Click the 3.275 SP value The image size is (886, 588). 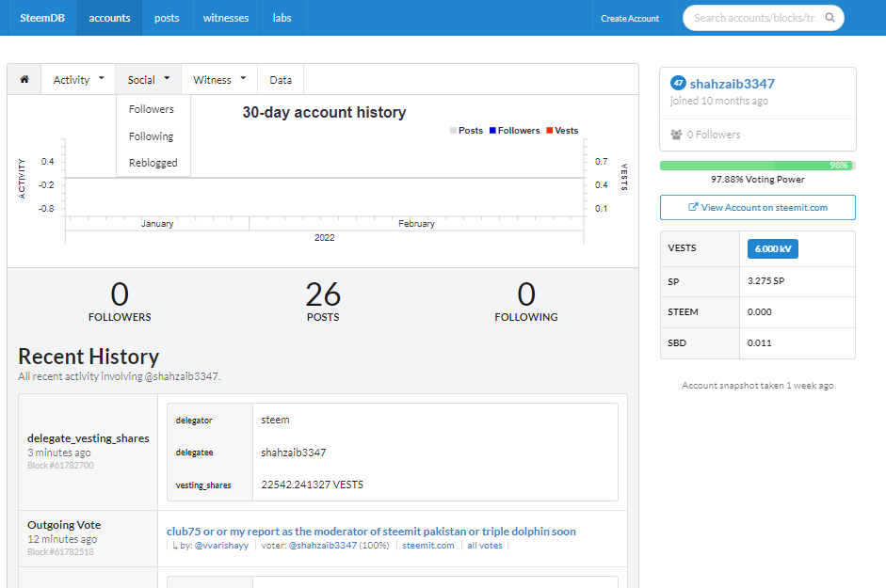765,280
